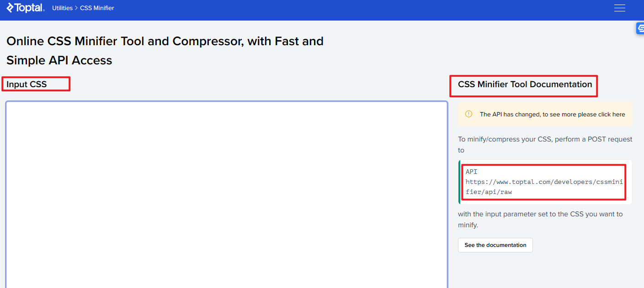Screen dimensions: 644x288
Task: Click CSS Minifier Tool Documentation heading
Action: point(525,84)
